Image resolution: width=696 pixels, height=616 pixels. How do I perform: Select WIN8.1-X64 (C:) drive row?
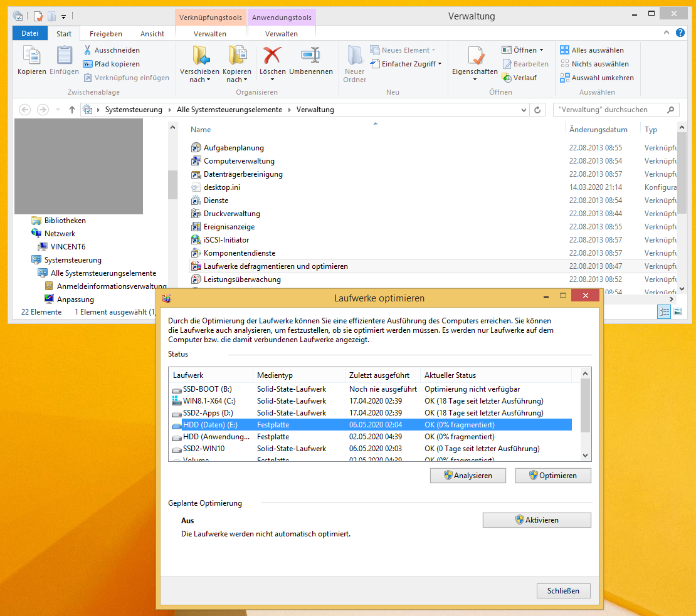(371, 401)
